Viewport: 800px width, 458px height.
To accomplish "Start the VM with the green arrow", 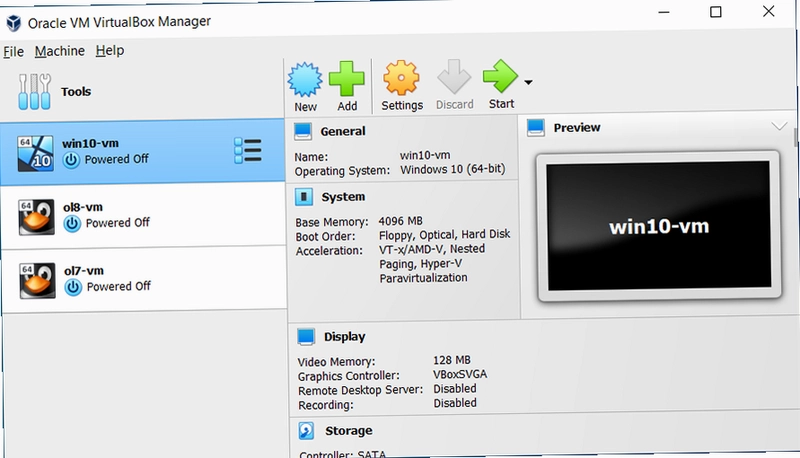I will 500,76.
